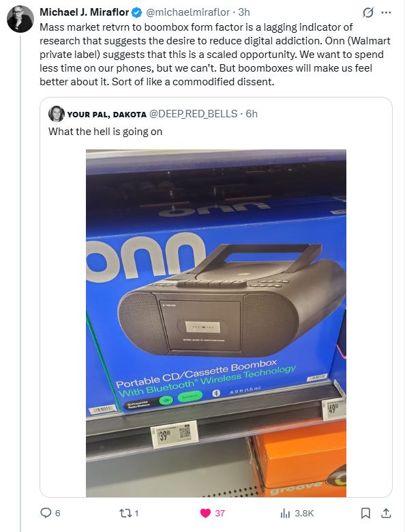View post analytics bar chart icon

(x=285, y=514)
